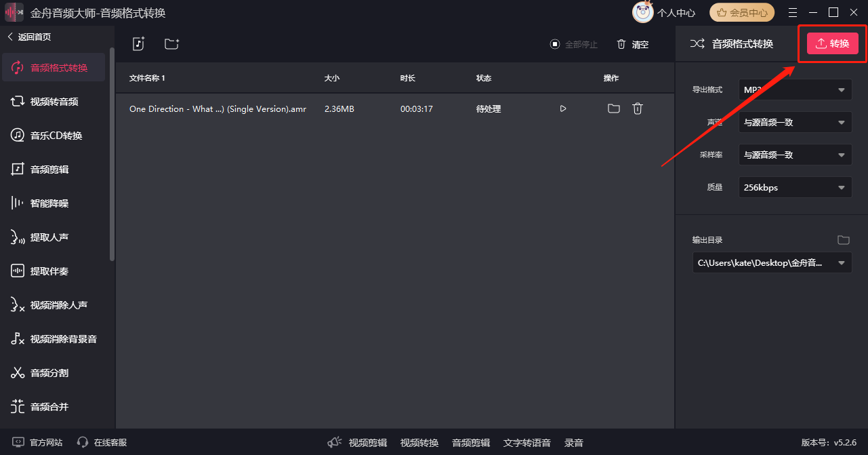Open file location folder icon in row

point(614,108)
